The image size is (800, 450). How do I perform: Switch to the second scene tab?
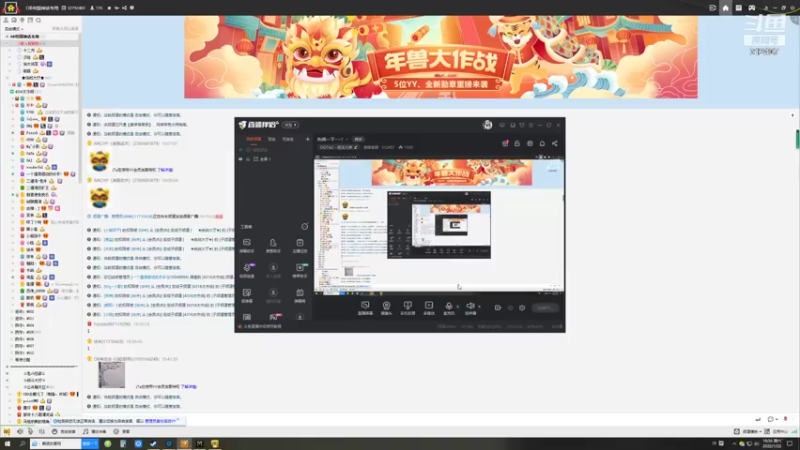click(272, 139)
